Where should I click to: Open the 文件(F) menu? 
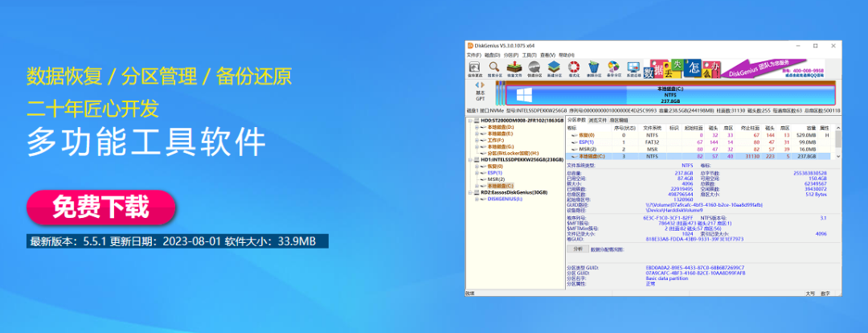(474, 55)
